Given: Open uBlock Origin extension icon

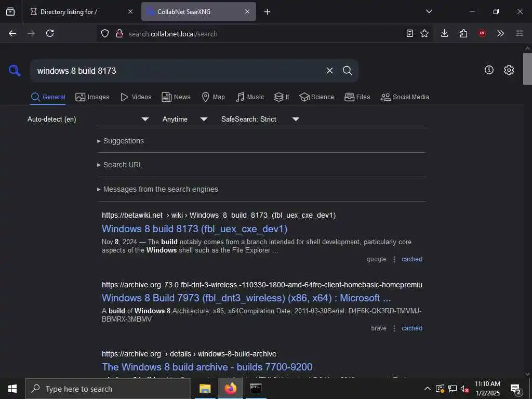Looking at the screenshot, I should (482, 33).
